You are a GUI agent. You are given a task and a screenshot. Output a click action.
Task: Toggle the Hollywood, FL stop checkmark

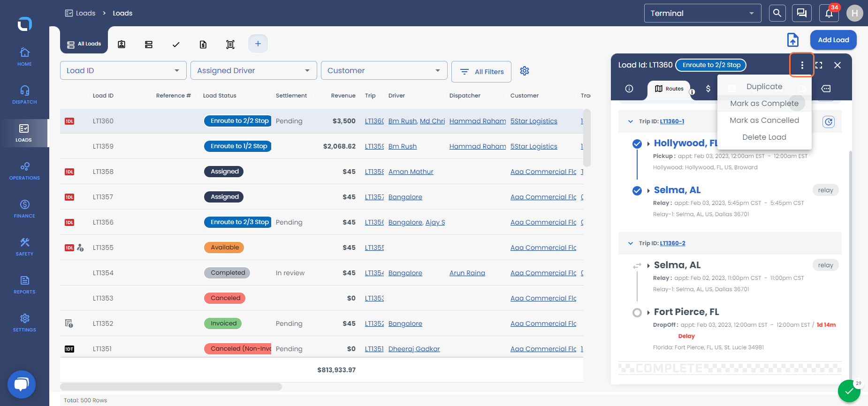click(637, 144)
